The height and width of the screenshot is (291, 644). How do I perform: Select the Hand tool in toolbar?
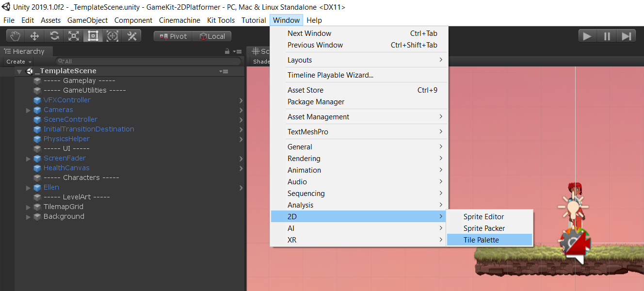point(16,36)
